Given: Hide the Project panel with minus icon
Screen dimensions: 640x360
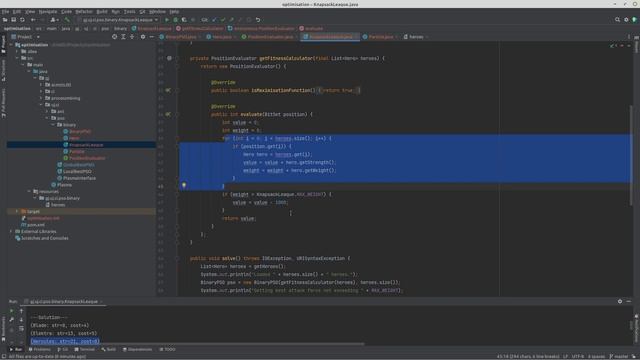Looking at the screenshot, I should [x=151, y=37].
